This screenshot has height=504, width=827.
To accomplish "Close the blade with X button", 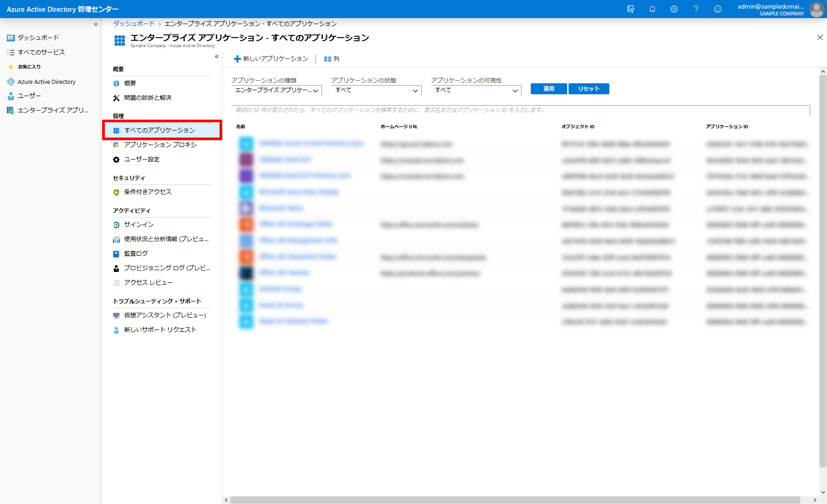I will coord(820,38).
